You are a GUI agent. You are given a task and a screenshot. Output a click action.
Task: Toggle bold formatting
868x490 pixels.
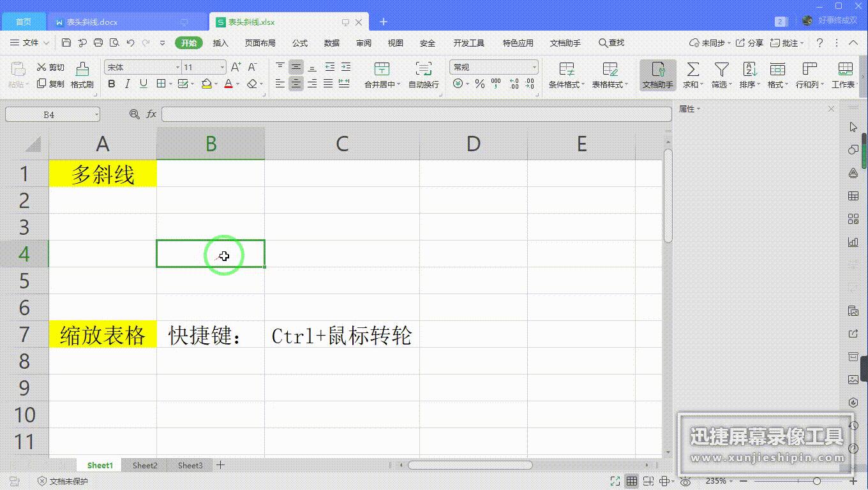(x=112, y=84)
